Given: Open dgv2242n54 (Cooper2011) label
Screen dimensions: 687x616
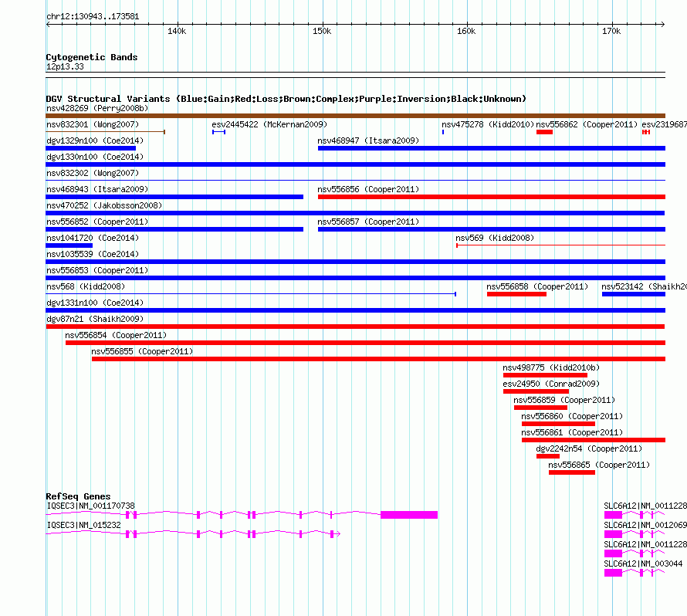Looking at the screenshot, I should pos(589,448).
